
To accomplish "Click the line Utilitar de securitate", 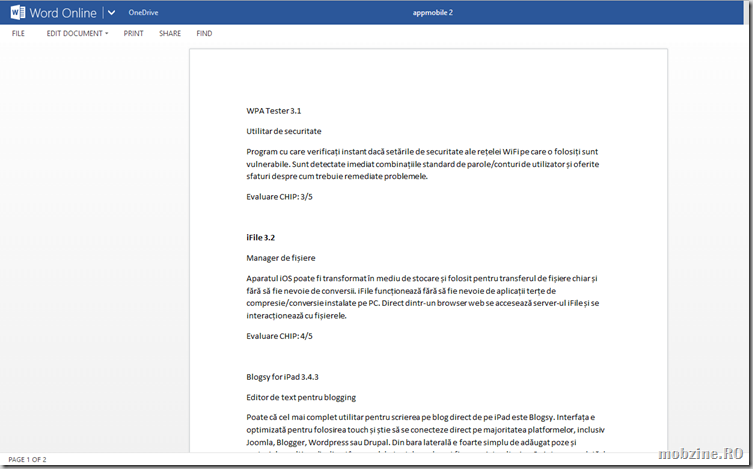I will pos(284,131).
